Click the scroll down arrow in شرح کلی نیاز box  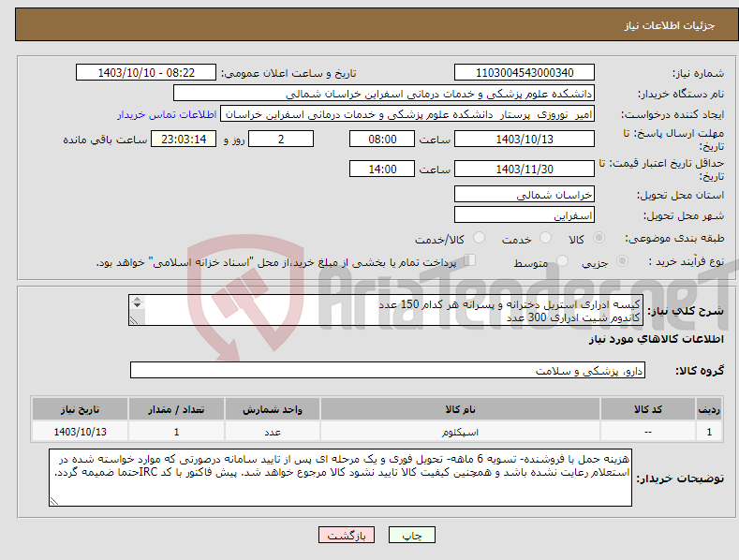point(137,305)
